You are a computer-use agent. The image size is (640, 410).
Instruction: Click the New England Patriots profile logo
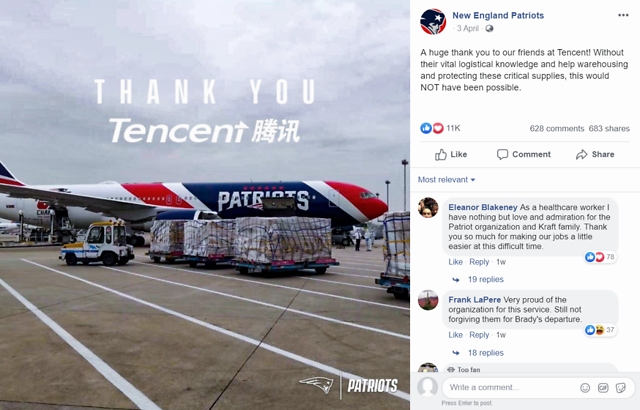coord(433,22)
